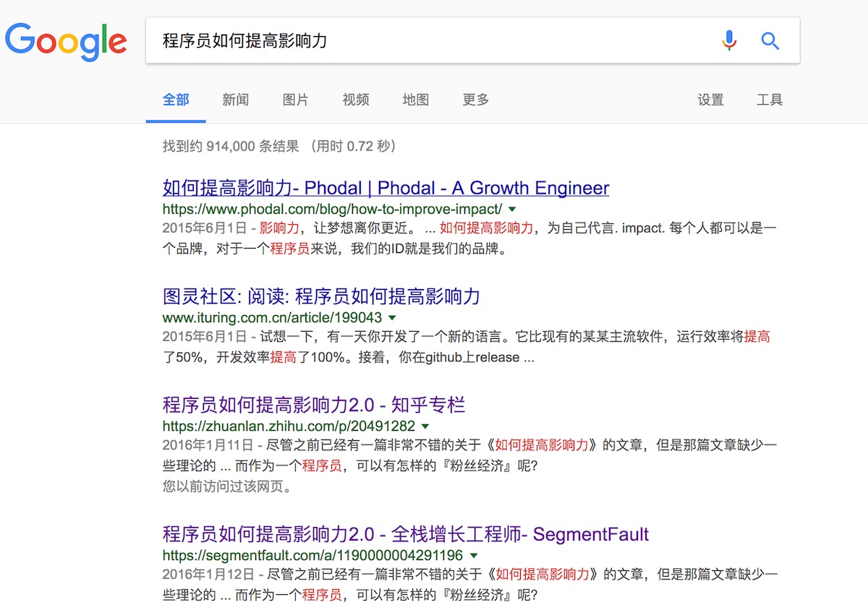
Task: Open the 地图 tab
Action: pos(416,100)
